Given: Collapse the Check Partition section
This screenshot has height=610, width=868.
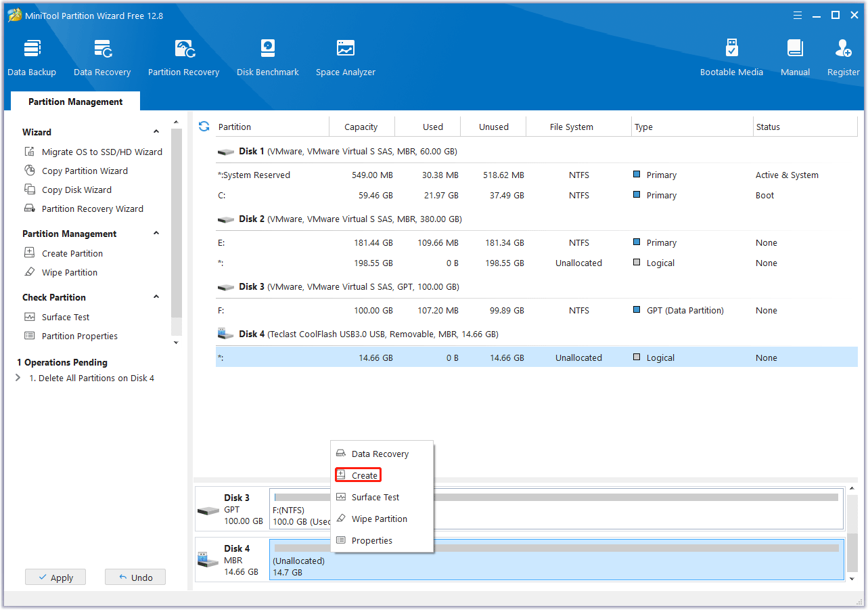Looking at the screenshot, I should [156, 297].
